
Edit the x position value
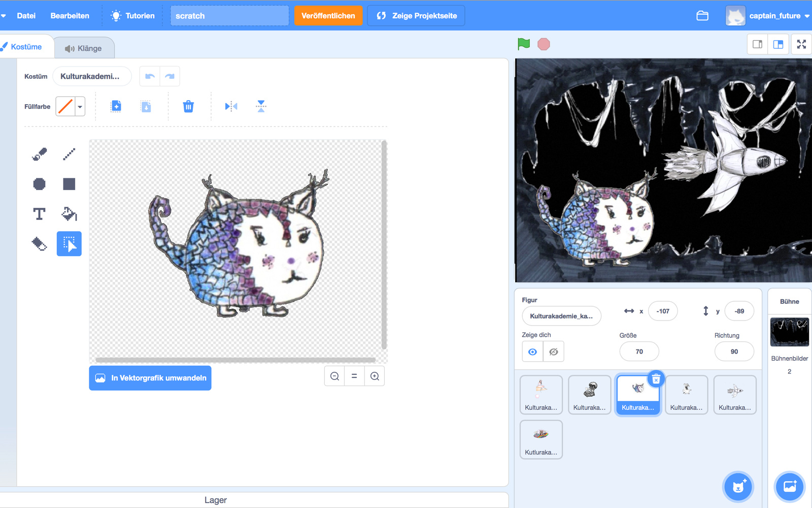click(x=663, y=311)
